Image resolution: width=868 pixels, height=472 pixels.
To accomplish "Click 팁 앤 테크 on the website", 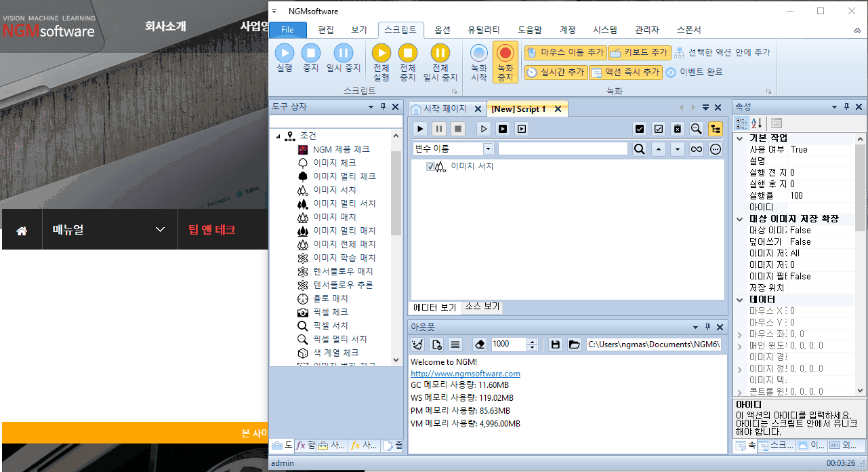I will point(212,229).
